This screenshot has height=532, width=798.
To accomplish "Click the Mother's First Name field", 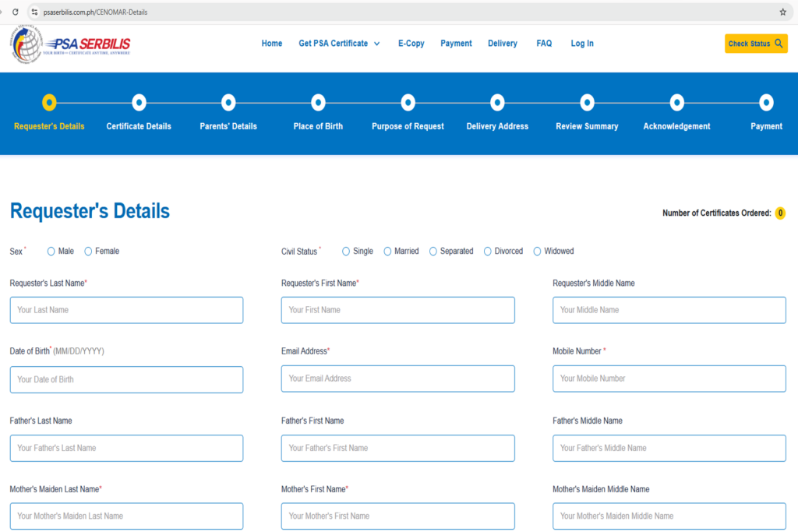I will (398, 516).
